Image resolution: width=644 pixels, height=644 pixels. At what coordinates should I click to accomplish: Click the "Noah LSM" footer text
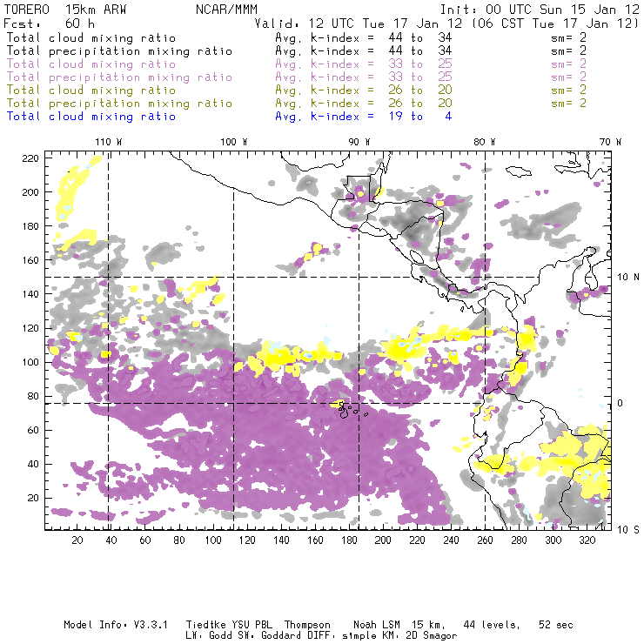[x=377, y=625]
